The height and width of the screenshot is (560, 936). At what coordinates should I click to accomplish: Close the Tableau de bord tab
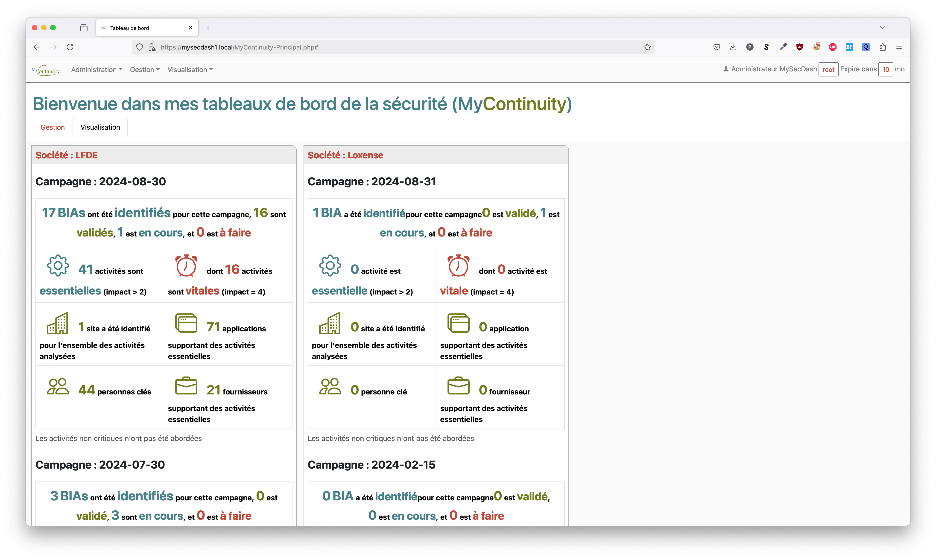190,28
